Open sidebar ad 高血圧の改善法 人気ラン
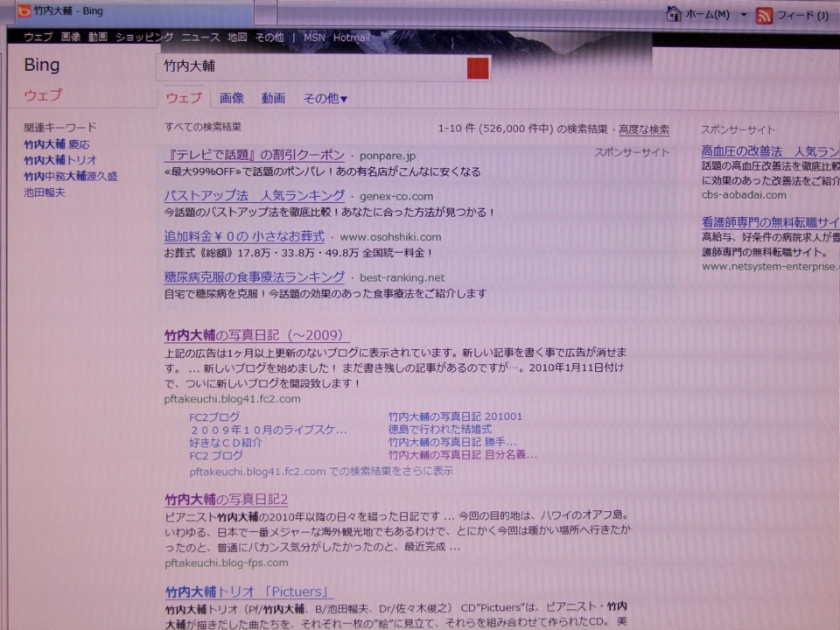 point(770,151)
